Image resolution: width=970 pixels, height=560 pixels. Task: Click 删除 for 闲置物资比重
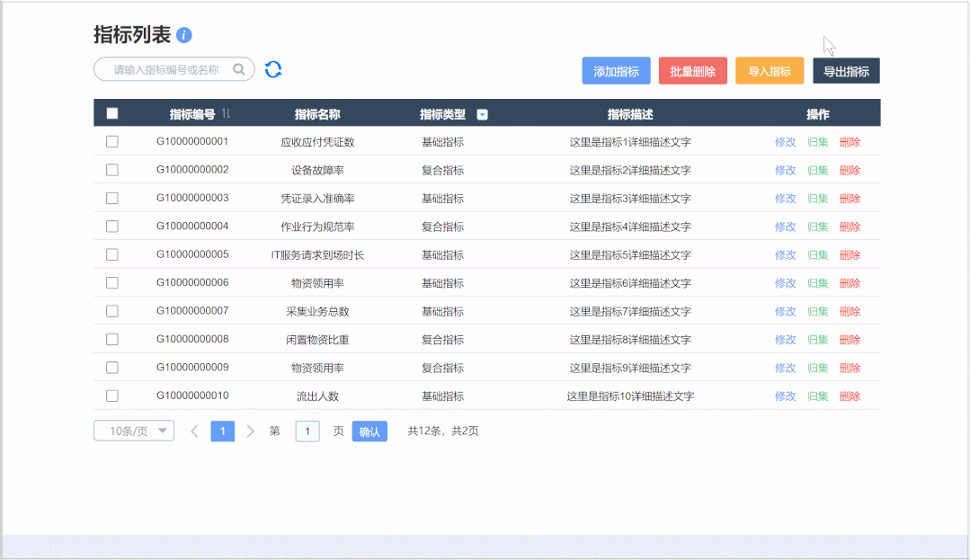point(850,340)
